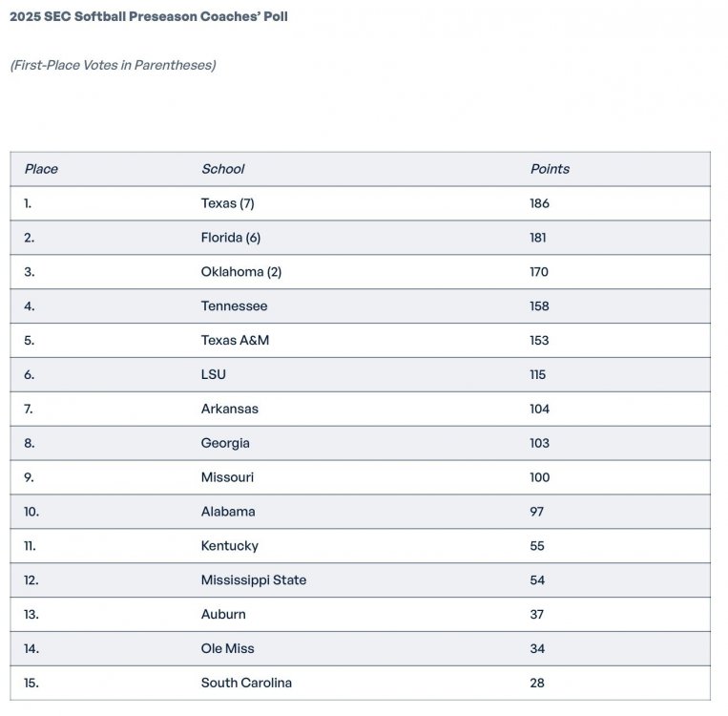Viewport: 728px width, 716px height.
Task: Select the Missouri table entry
Action: 227,477
